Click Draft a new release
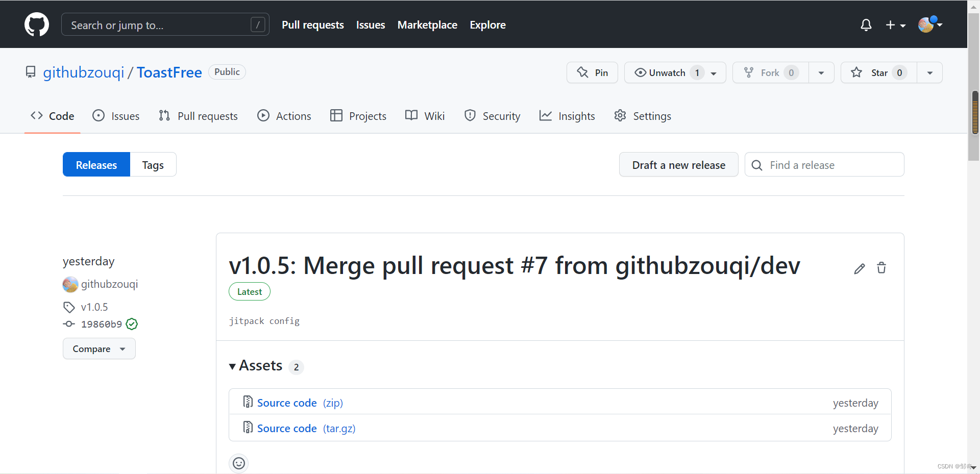 [678, 164]
